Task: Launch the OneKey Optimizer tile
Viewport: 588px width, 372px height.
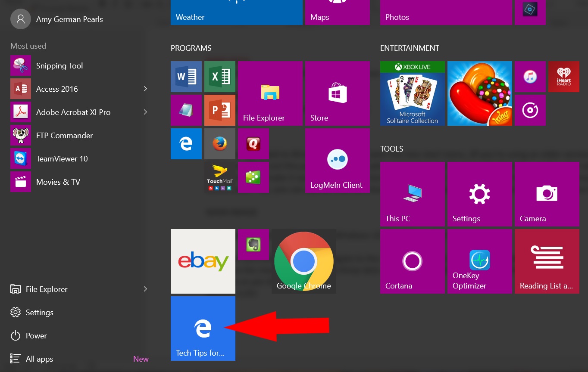Action: (480, 261)
